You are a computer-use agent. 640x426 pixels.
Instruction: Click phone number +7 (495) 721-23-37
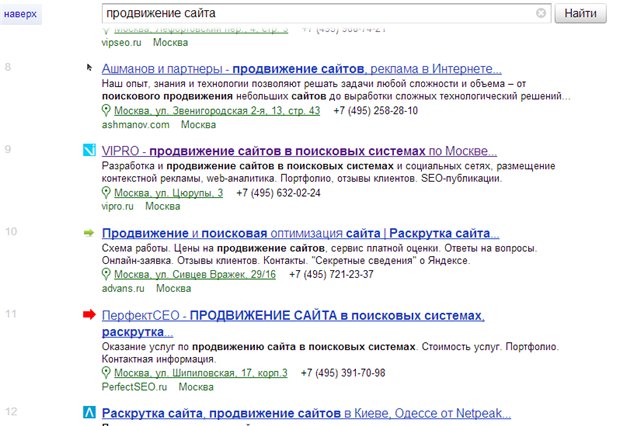pyautogui.click(x=331, y=274)
